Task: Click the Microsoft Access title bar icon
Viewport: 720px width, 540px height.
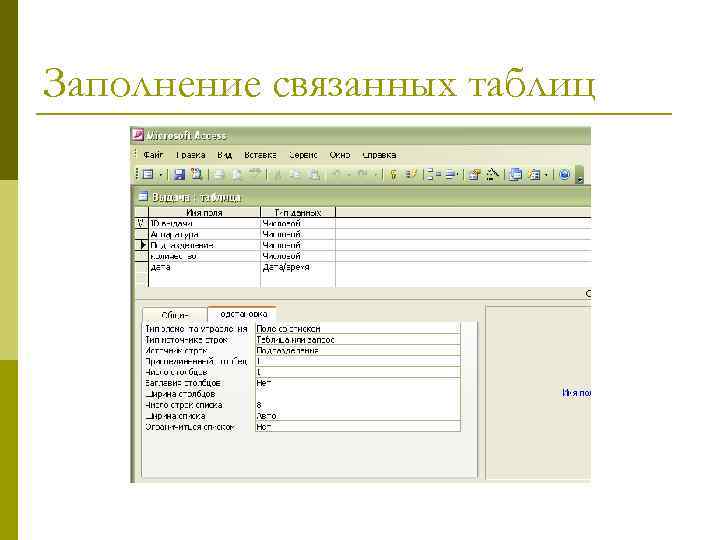Action: pyautogui.click(x=137, y=135)
